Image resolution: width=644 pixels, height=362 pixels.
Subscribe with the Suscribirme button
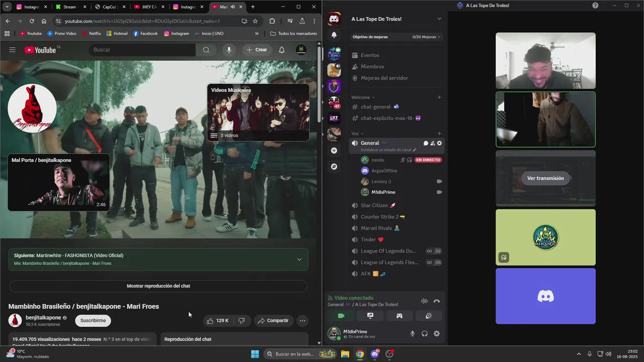tap(93, 320)
